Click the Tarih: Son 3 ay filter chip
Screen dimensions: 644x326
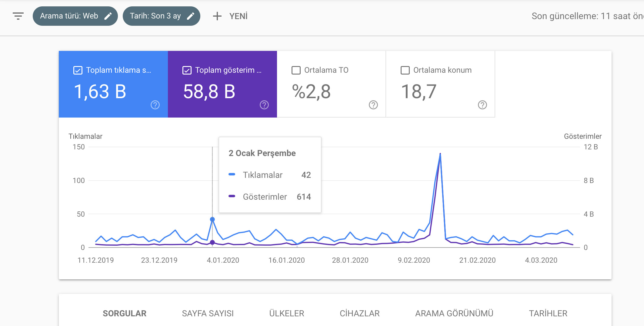point(162,16)
